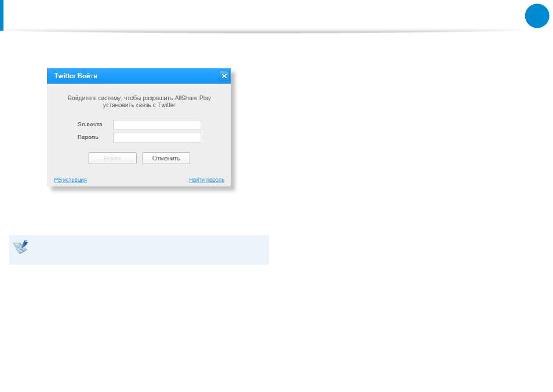Viewport: 553px width, 392px height.
Task: Click the notepad and pencil note icon
Action: (x=20, y=247)
